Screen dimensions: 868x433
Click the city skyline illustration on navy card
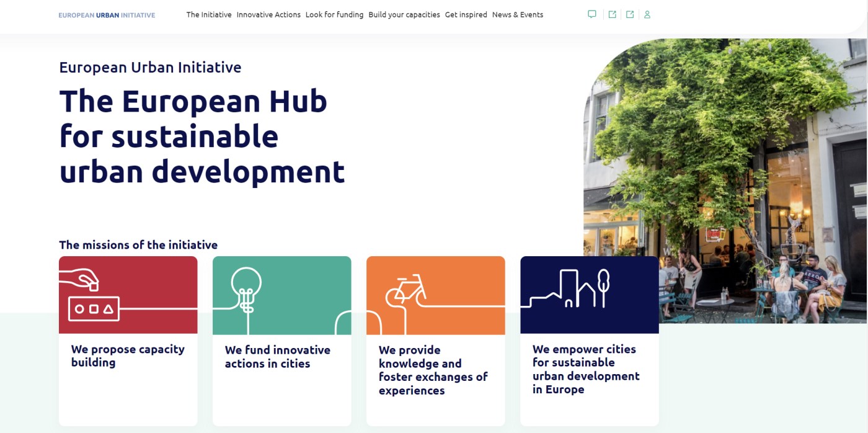pyautogui.click(x=567, y=288)
